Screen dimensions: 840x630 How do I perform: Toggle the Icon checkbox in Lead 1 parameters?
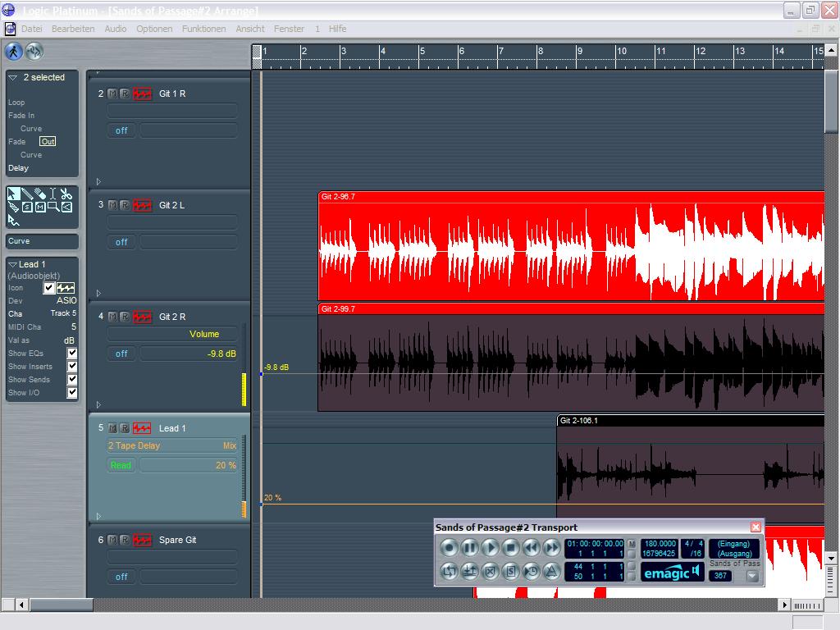[48, 288]
